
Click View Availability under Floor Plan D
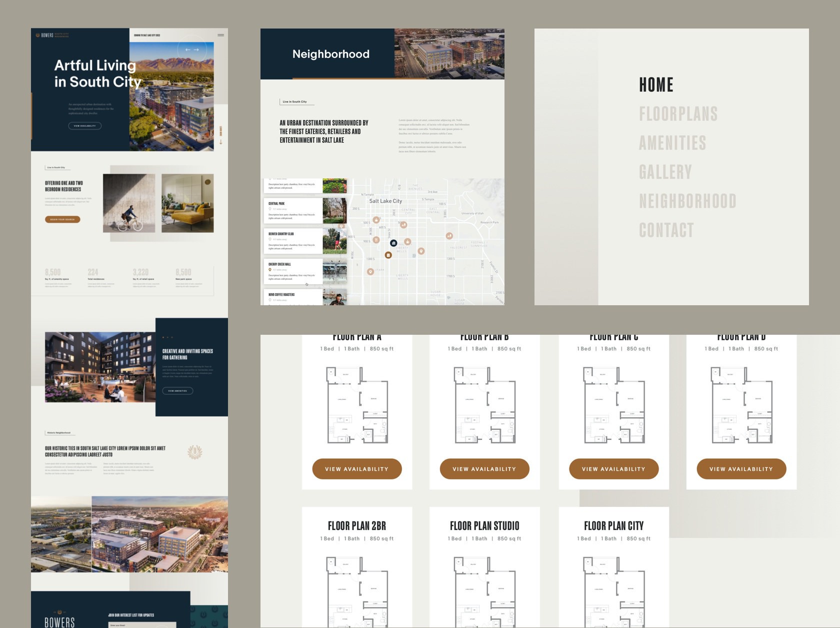[741, 469]
